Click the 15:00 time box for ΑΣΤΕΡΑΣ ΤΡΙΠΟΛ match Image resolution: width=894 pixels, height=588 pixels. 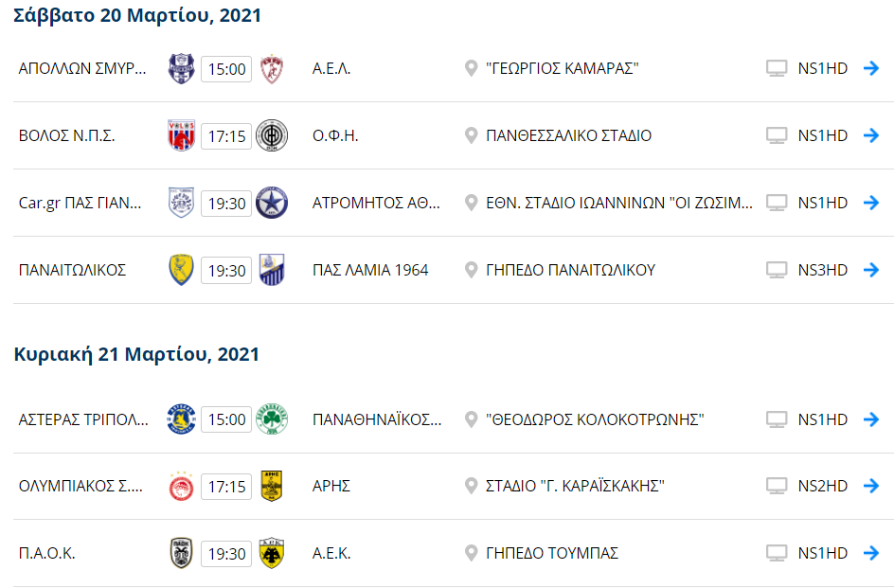coord(226,419)
